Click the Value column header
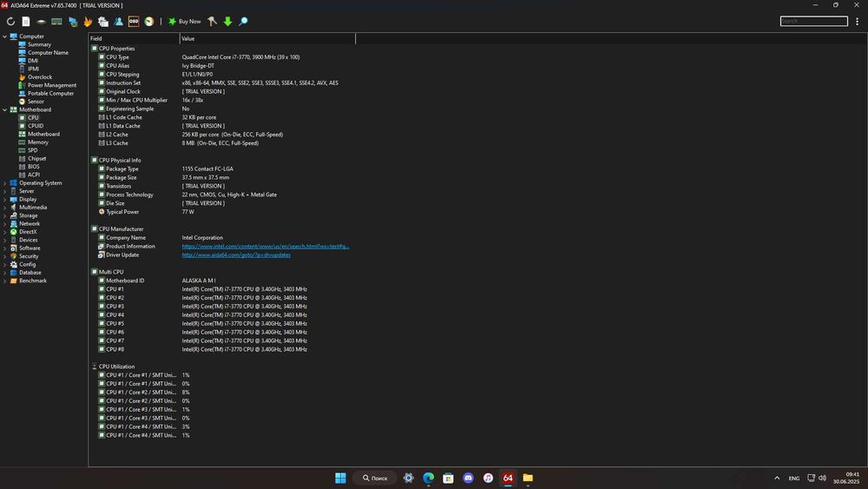 pyautogui.click(x=267, y=39)
